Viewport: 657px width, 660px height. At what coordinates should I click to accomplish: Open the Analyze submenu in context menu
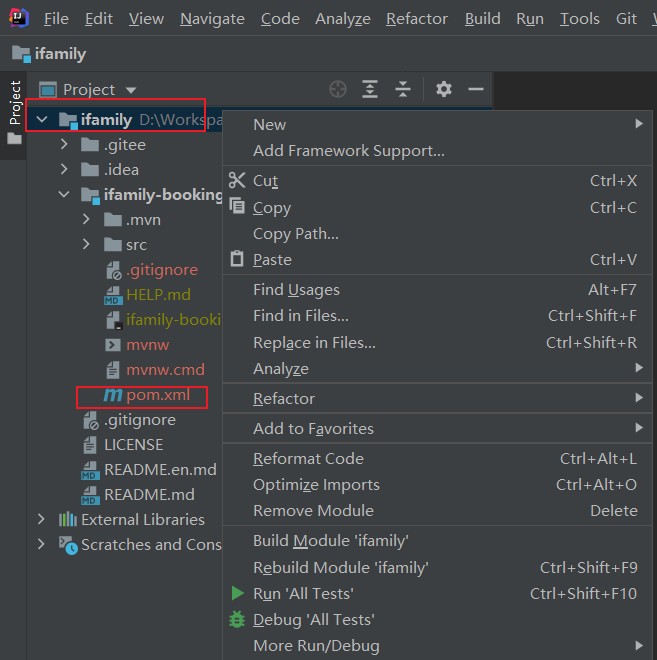(437, 368)
